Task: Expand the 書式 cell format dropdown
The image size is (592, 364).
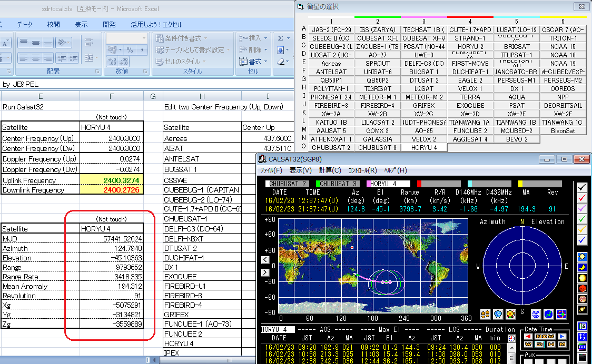Action: [255, 62]
